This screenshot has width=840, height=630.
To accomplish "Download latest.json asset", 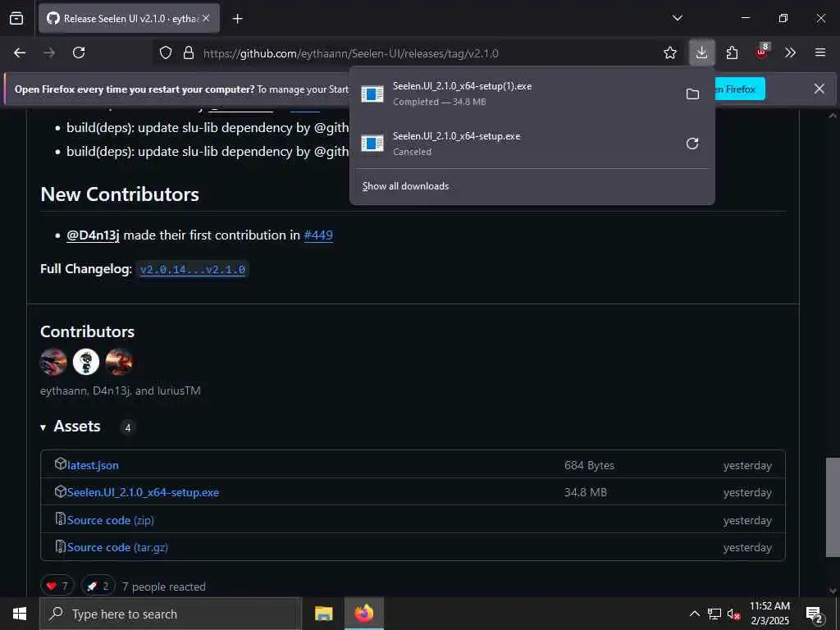I will pyautogui.click(x=93, y=465).
